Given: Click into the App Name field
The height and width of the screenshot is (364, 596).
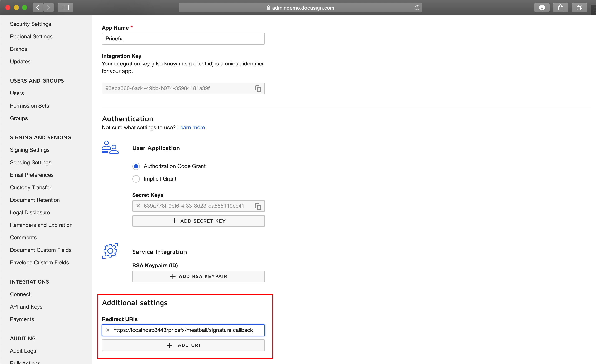Looking at the screenshot, I should (183, 39).
